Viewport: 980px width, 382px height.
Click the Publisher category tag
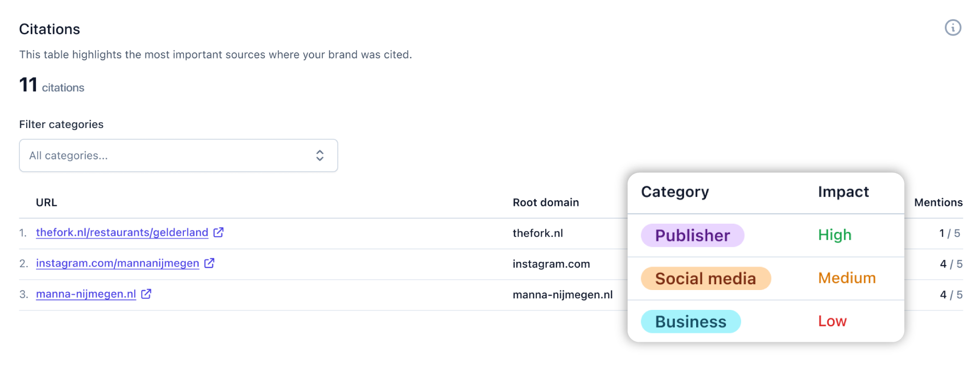point(692,236)
